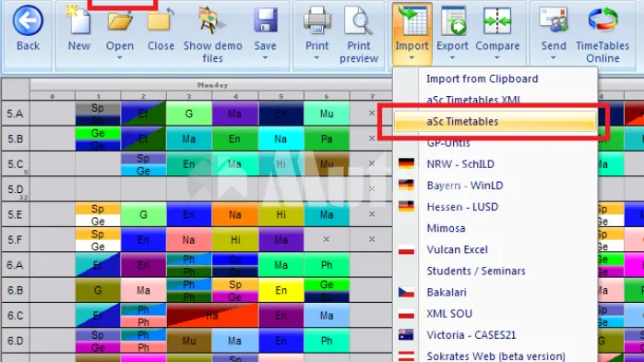Select the highlighted aSc Timetables entry
Image resolution: width=644 pixels, height=362 pixels.
[x=495, y=121]
